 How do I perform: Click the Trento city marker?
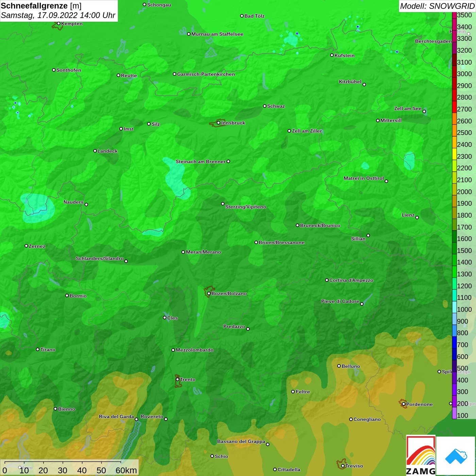[177, 379]
